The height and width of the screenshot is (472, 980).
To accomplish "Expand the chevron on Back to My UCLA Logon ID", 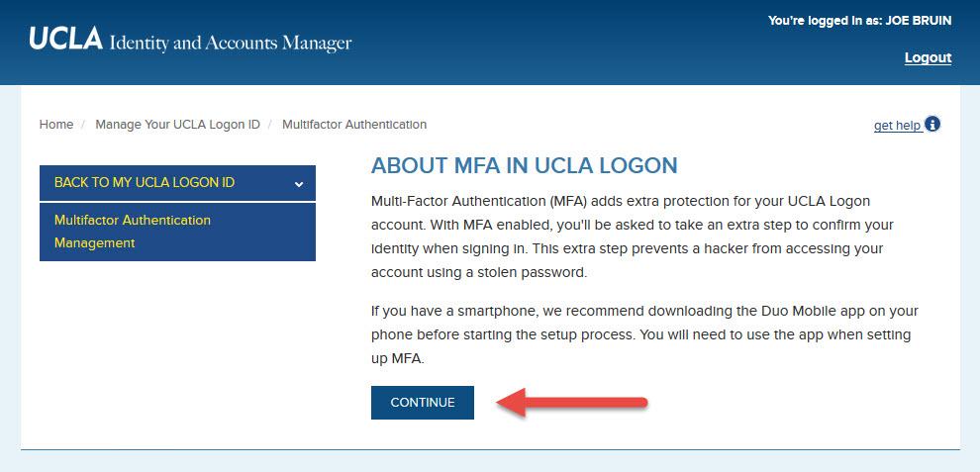I will point(299,183).
